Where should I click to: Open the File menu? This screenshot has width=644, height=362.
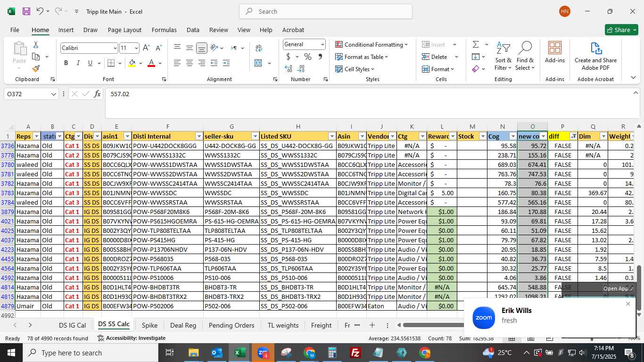15,30
